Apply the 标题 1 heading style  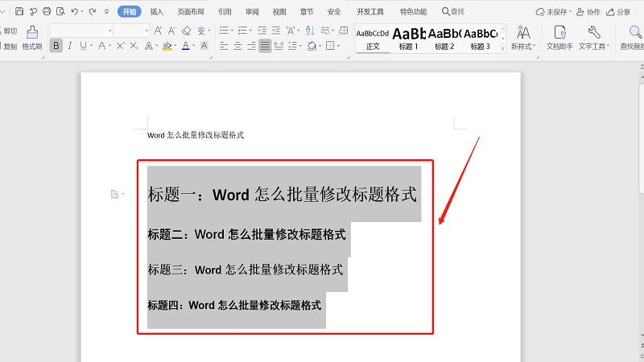pyautogui.click(x=409, y=38)
